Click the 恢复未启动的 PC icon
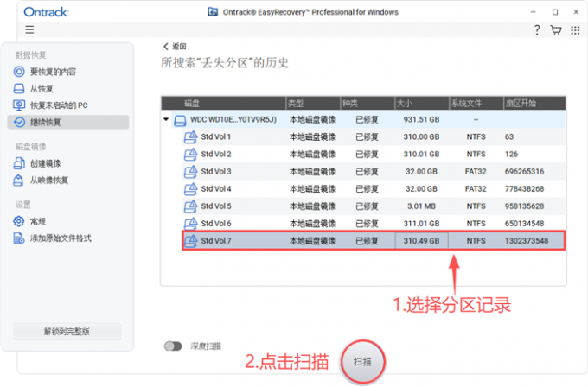Screen dimensions: 588x387 (x=19, y=105)
